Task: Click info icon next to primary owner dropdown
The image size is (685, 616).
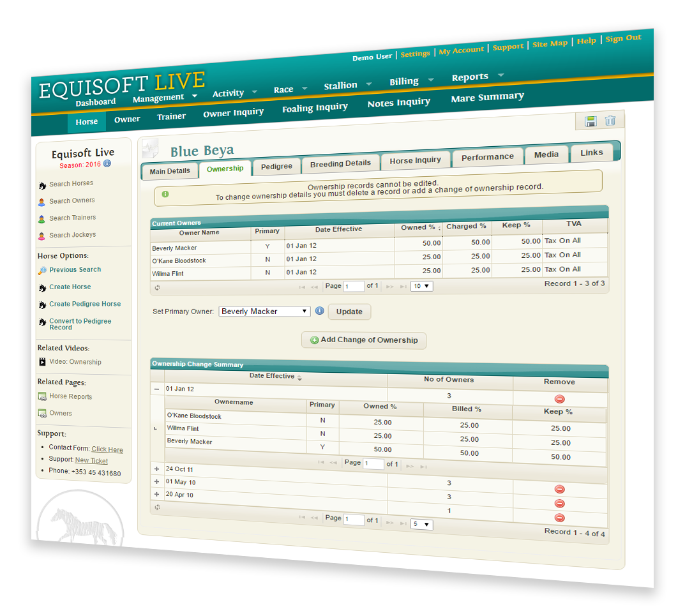Action: [x=320, y=311]
